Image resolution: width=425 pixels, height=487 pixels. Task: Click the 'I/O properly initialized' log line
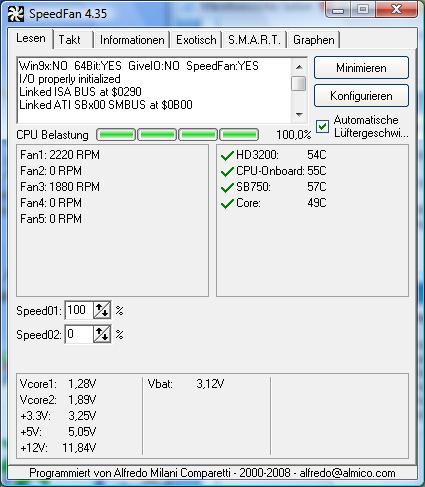pyautogui.click(x=70, y=79)
